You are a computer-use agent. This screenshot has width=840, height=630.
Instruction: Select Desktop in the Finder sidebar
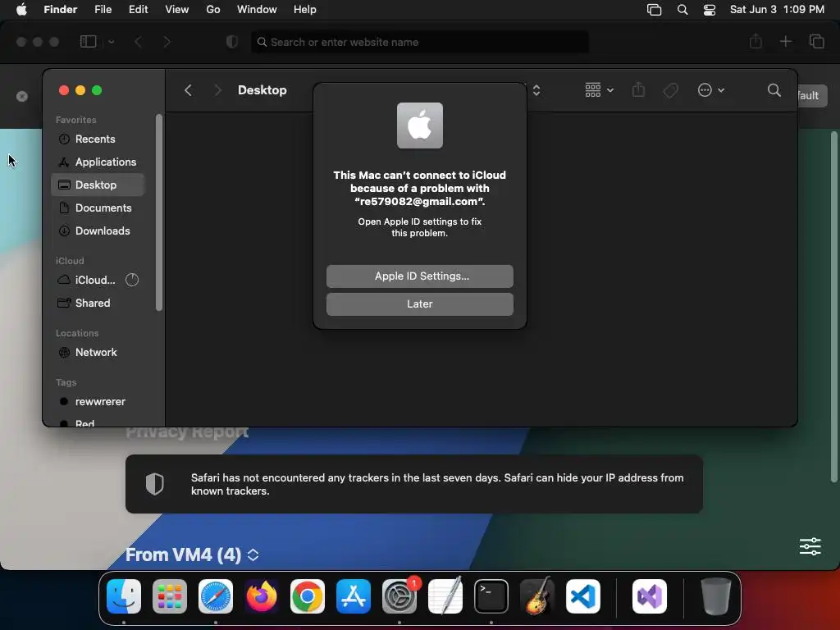pyautogui.click(x=98, y=185)
